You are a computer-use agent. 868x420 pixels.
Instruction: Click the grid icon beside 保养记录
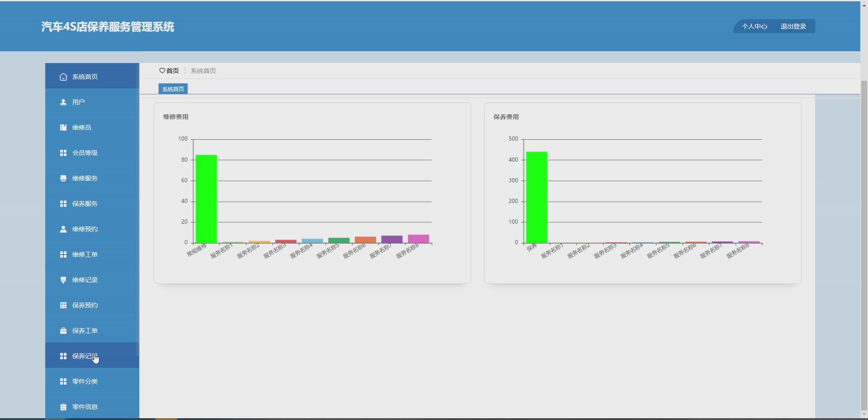click(63, 356)
